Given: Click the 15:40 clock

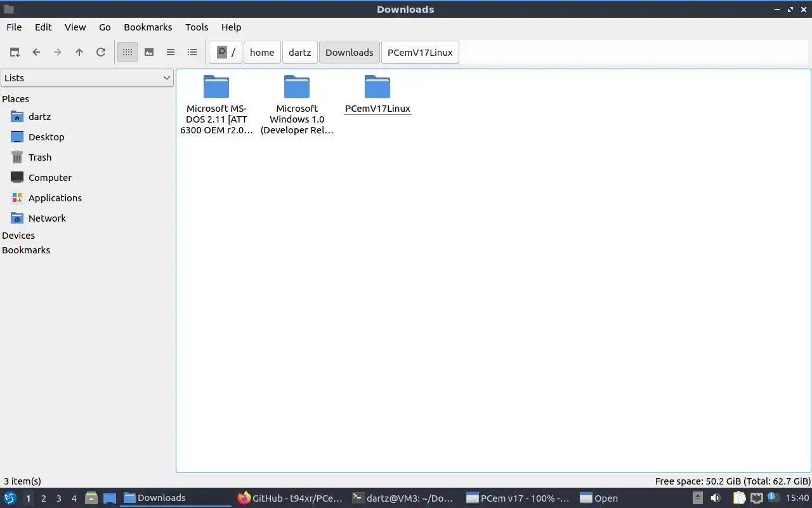Looking at the screenshot, I should click(797, 498).
